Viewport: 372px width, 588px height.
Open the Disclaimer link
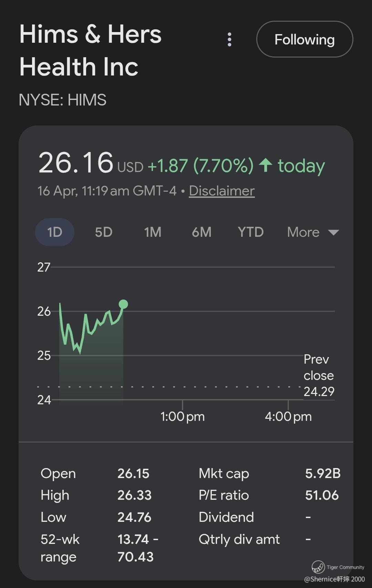(221, 191)
